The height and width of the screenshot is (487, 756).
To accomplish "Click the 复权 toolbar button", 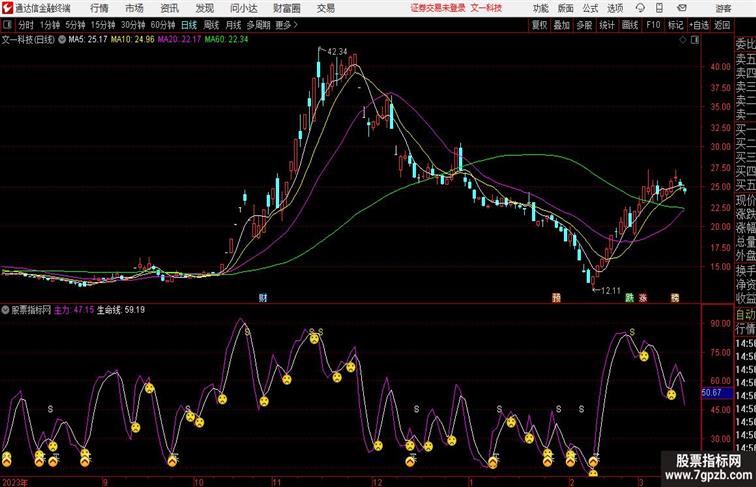I will [x=540, y=25].
